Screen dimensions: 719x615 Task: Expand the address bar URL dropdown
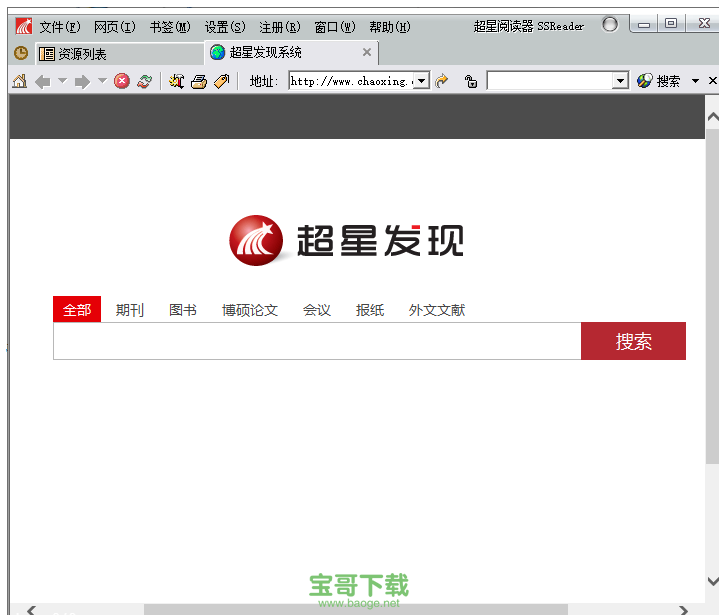tap(421, 81)
